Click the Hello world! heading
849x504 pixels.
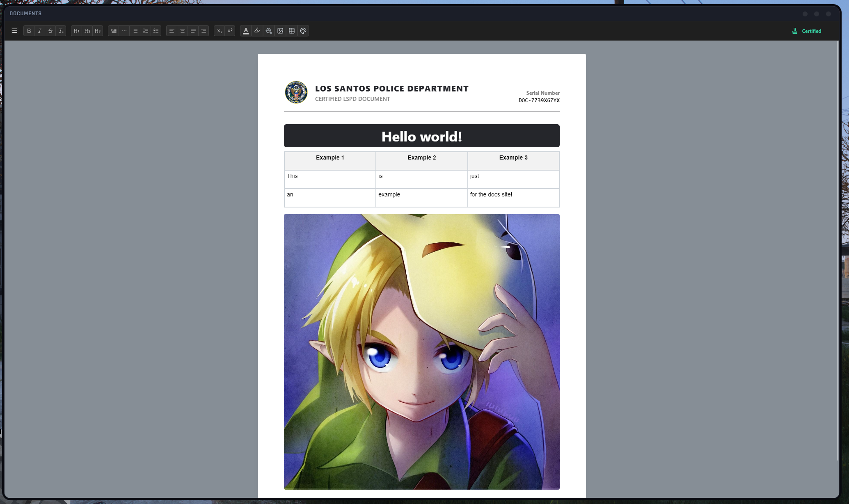421,136
